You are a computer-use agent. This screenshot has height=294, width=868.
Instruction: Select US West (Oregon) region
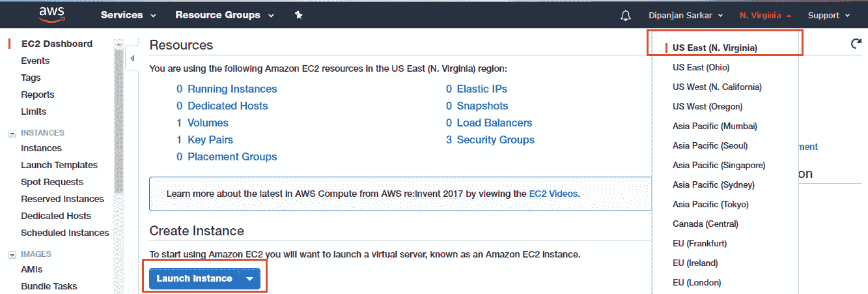coord(707,106)
